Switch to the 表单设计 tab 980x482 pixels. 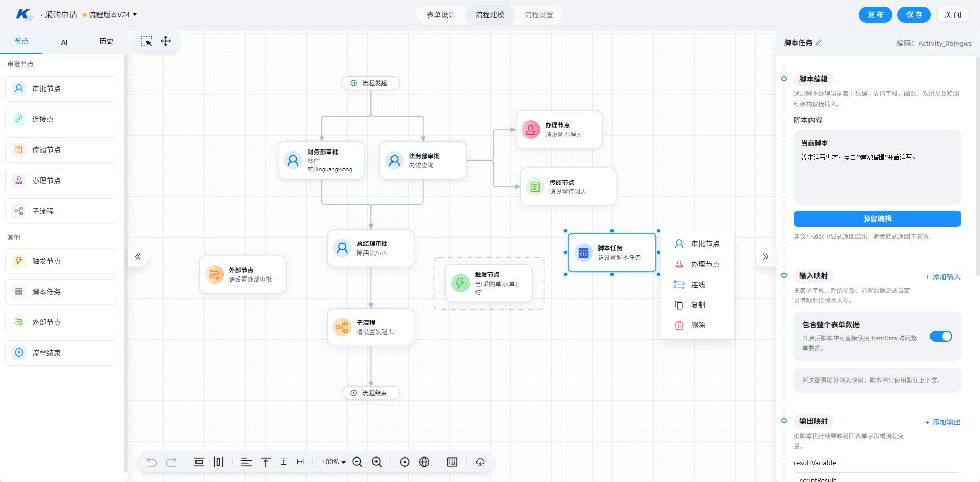click(x=441, y=15)
